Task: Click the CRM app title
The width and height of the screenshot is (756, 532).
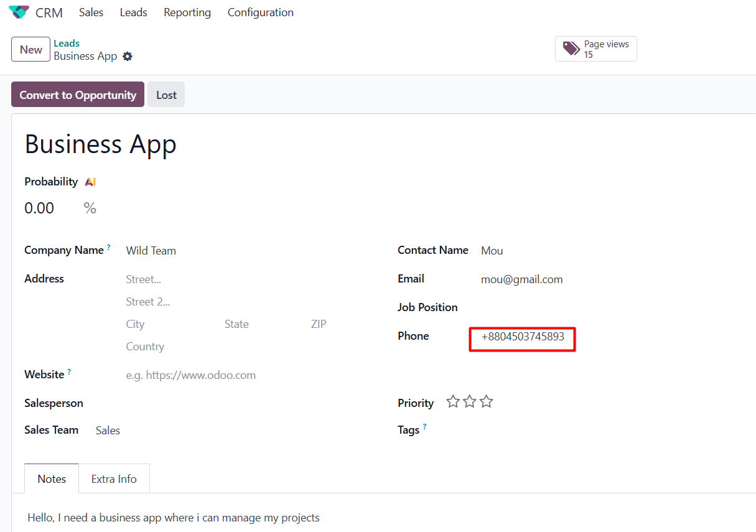Action: (49, 12)
